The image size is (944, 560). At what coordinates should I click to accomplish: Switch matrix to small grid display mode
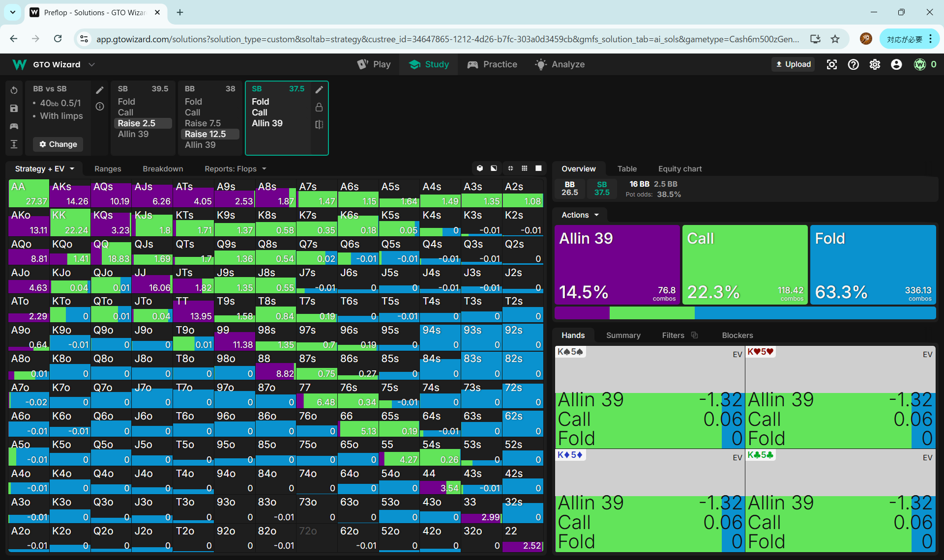525,168
